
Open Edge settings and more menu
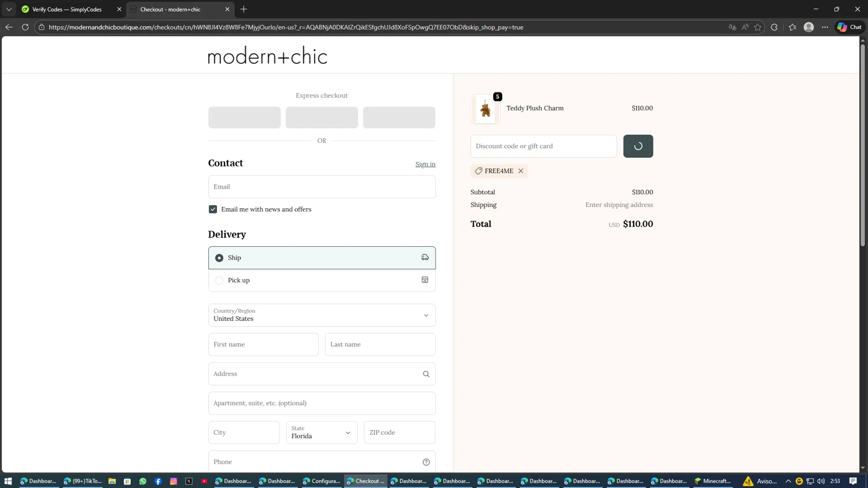click(825, 27)
